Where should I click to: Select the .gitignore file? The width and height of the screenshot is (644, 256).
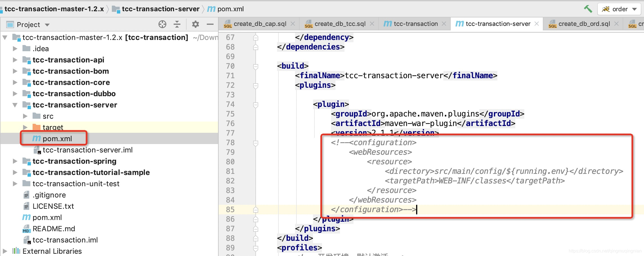[x=109, y=195]
